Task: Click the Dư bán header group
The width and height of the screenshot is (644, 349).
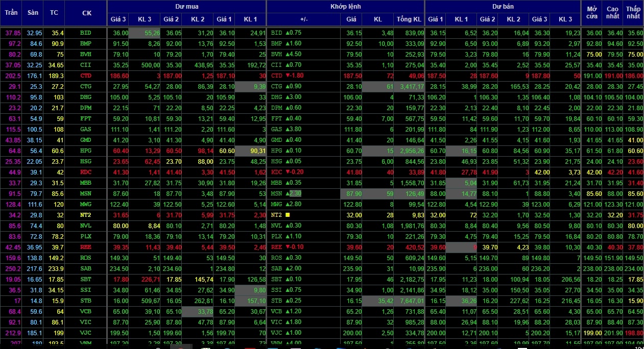Action: (503, 7)
